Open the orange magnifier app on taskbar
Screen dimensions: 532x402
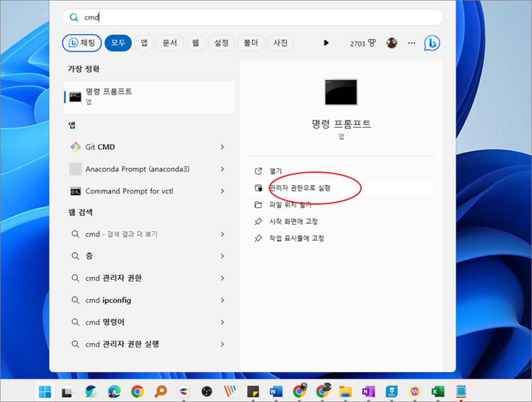coord(160,391)
